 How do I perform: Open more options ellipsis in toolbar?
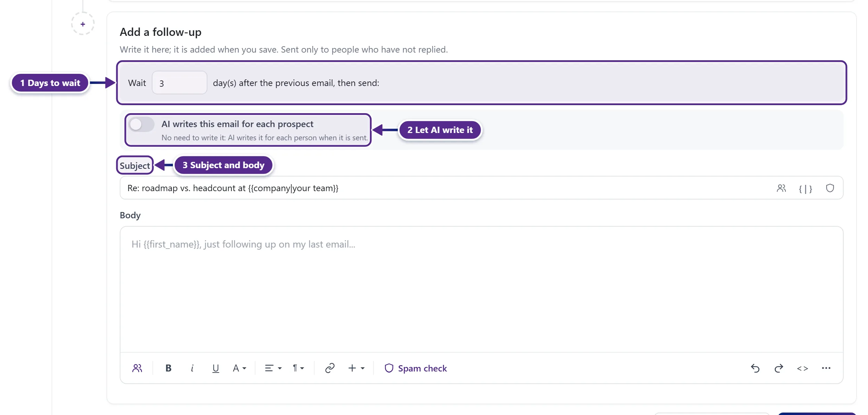(x=826, y=368)
